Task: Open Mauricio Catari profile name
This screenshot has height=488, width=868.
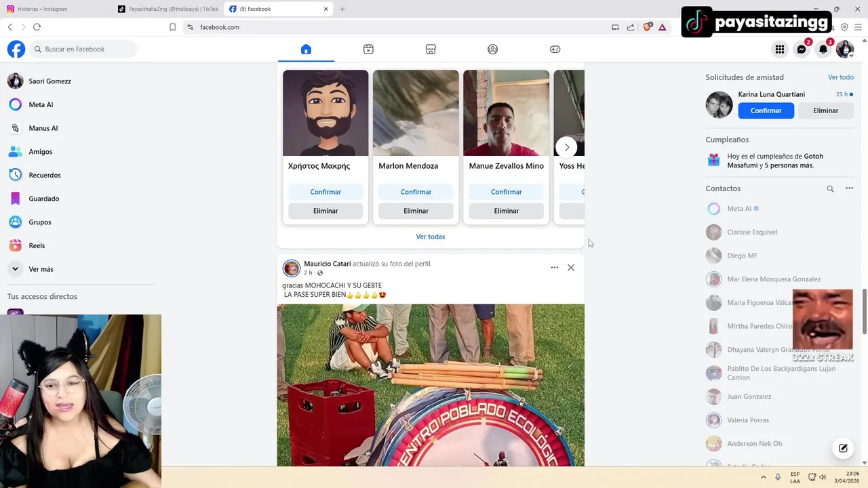Action: [x=328, y=264]
